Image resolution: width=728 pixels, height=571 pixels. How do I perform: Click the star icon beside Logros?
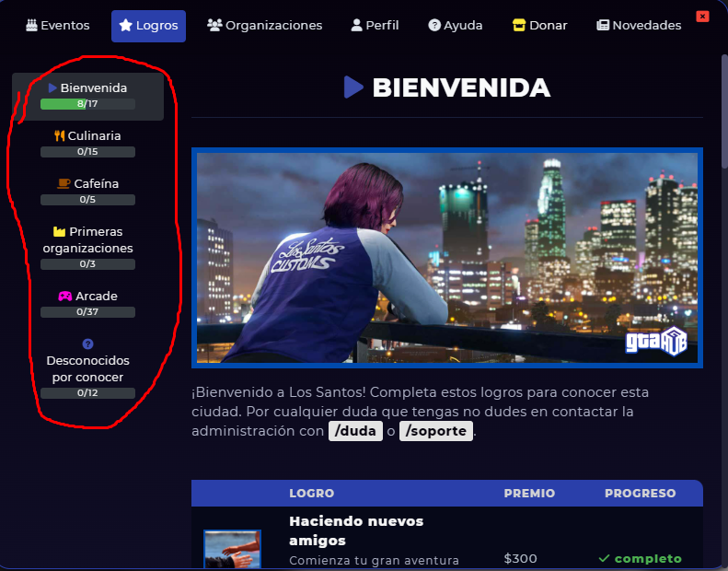(x=125, y=25)
